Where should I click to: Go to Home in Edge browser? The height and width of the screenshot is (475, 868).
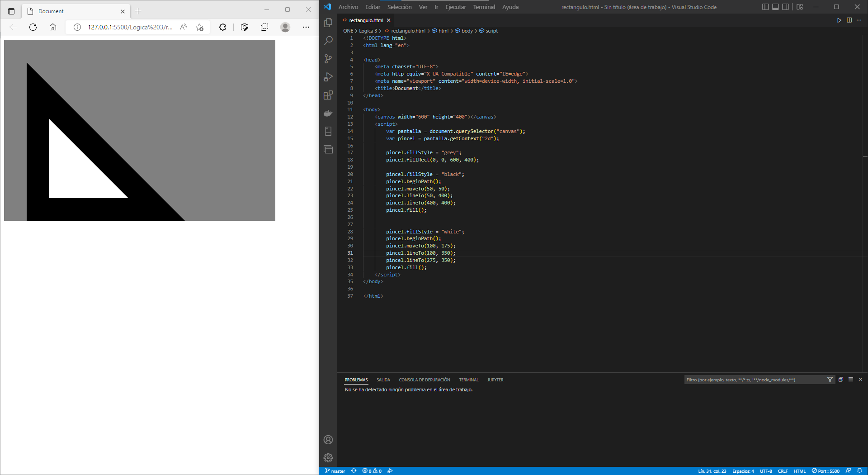click(53, 27)
